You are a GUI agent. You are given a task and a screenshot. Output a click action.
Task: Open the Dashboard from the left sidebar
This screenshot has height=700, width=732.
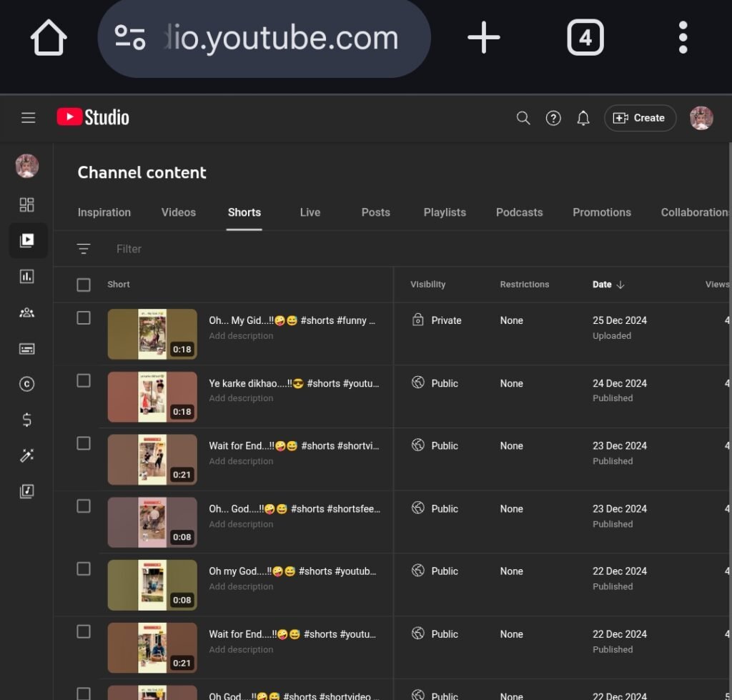[x=26, y=204]
